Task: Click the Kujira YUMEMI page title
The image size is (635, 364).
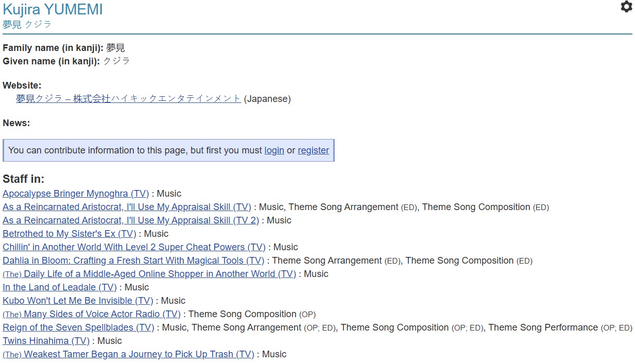Action: tap(53, 9)
